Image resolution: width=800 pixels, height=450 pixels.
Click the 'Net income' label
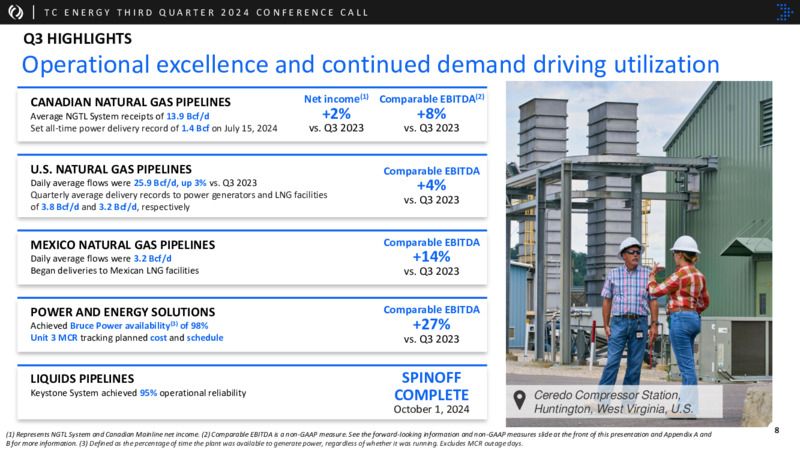point(336,99)
